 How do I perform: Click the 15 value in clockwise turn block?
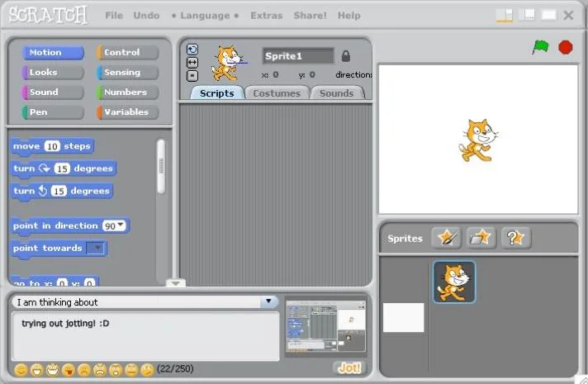[62, 168]
